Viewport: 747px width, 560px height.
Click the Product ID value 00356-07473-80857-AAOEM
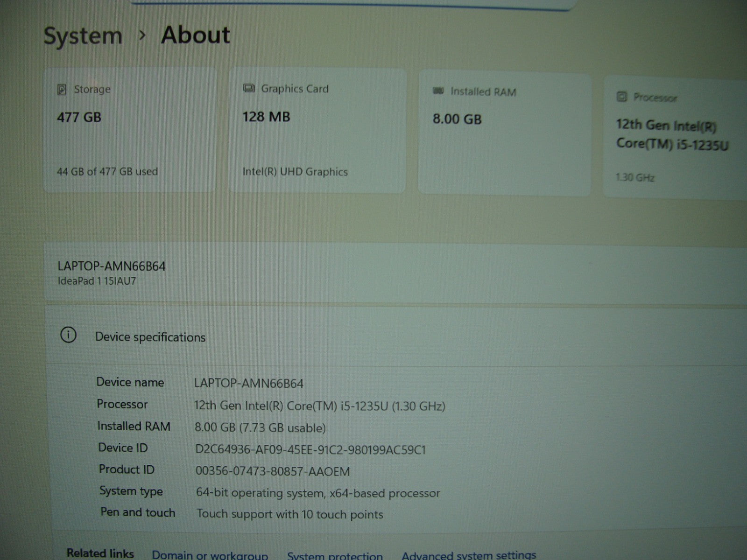pyautogui.click(x=273, y=471)
